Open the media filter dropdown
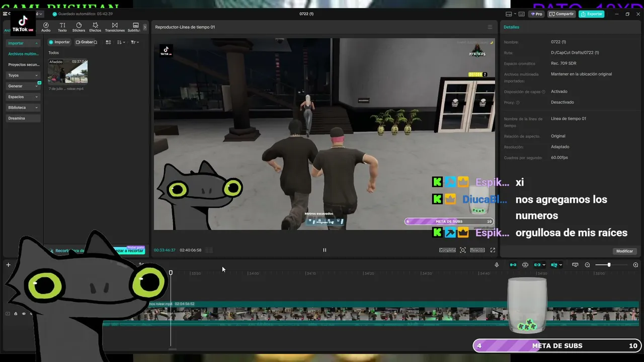 click(x=135, y=42)
